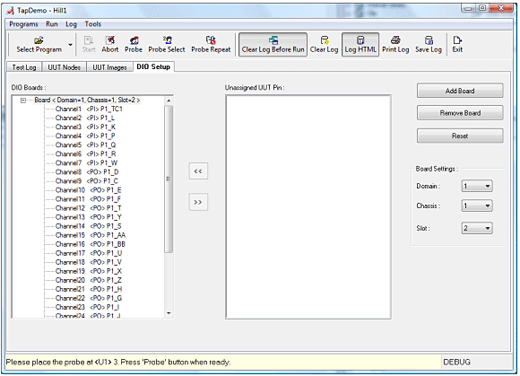Click the Save Log icon
Screen dimensions: 520x376
428,45
